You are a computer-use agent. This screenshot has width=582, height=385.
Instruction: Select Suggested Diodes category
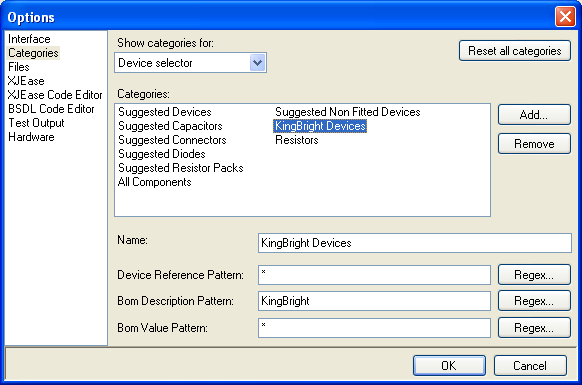pos(161,154)
